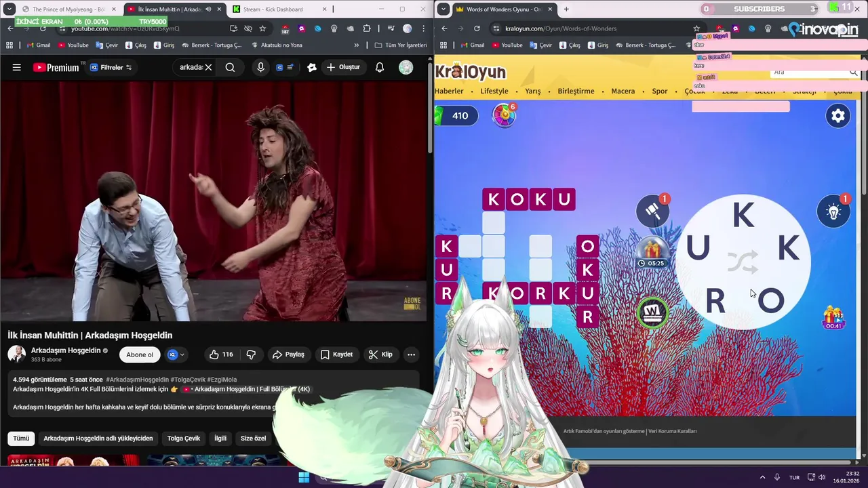Click the gem counter showing 410

[x=456, y=115]
